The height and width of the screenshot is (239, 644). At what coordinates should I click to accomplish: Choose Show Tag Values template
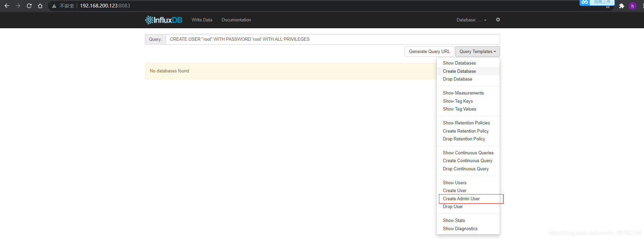pyautogui.click(x=468, y=109)
